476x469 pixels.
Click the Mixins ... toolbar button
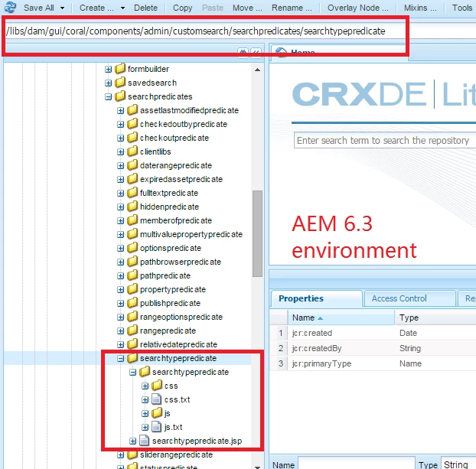420,8
